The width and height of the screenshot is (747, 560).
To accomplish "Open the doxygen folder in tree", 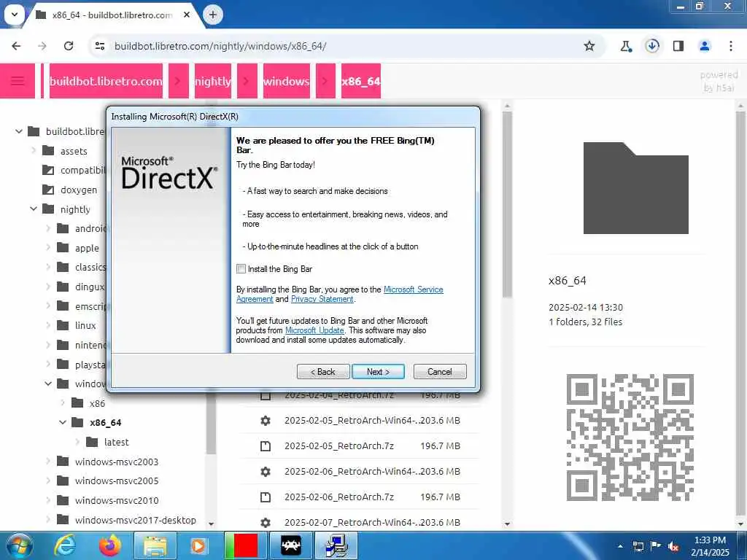I will point(69,190).
